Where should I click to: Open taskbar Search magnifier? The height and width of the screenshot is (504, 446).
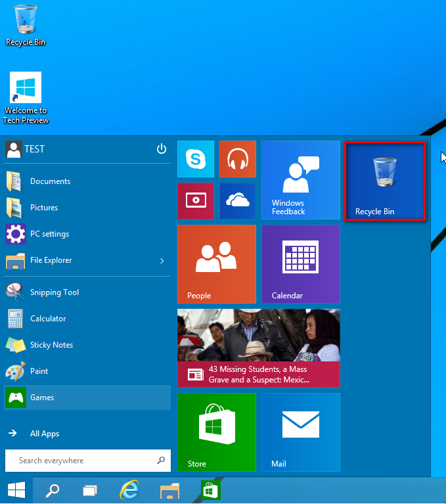click(53, 490)
